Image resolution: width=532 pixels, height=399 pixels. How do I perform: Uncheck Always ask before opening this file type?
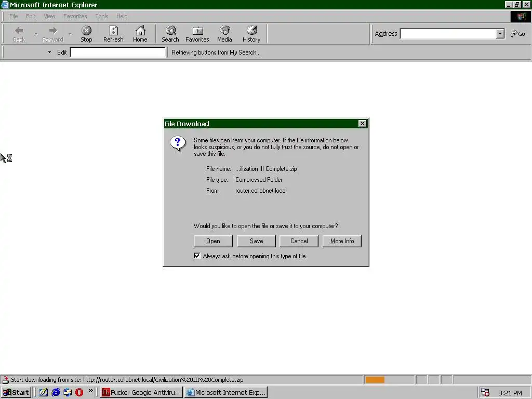197,256
